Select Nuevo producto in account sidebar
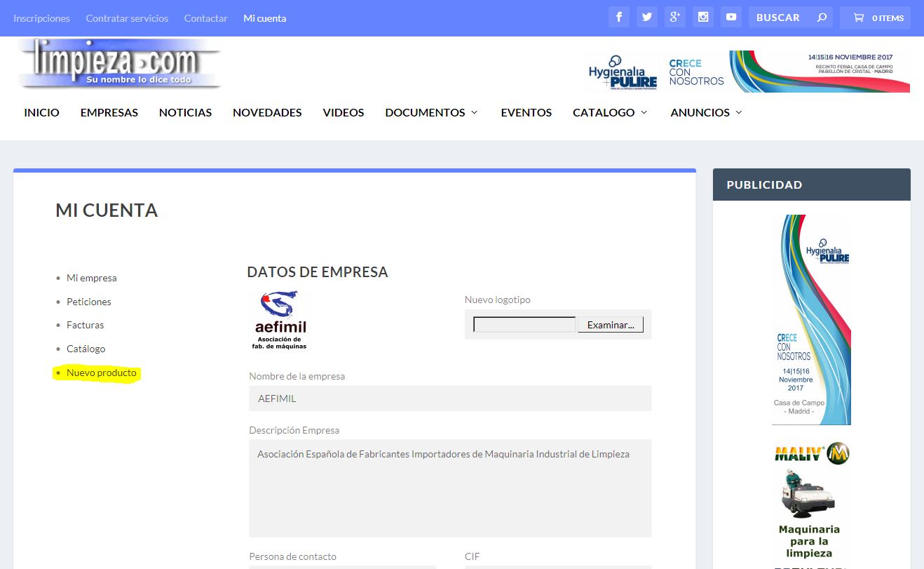The image size is (924, 569). (x=102, y=373)
